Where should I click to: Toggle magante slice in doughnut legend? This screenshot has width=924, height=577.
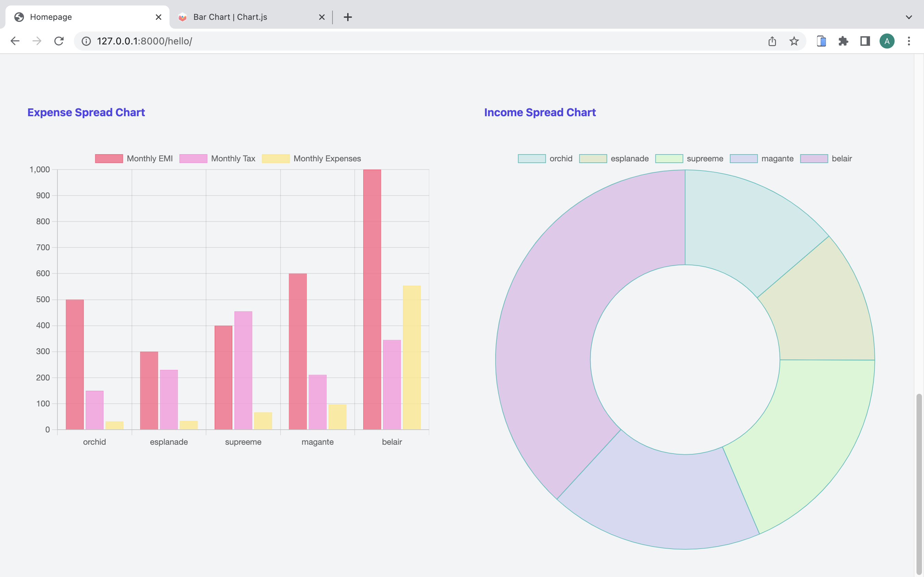[761, 158]
